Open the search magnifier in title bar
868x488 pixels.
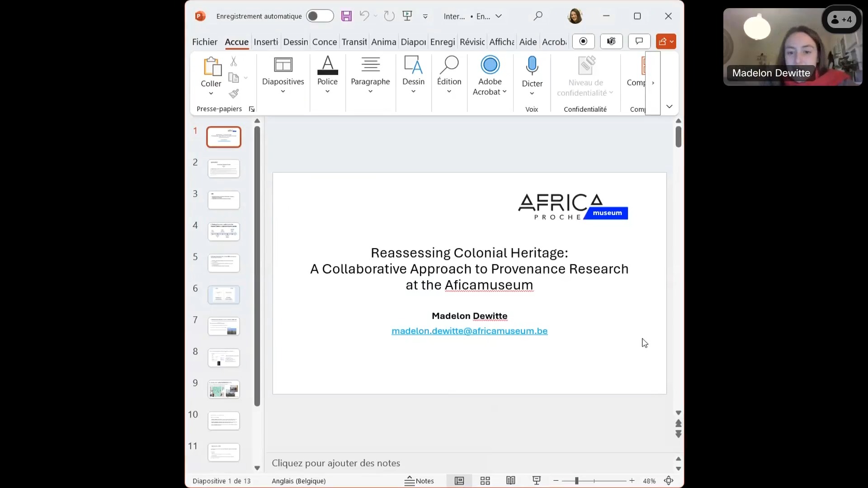pos(538,16)
